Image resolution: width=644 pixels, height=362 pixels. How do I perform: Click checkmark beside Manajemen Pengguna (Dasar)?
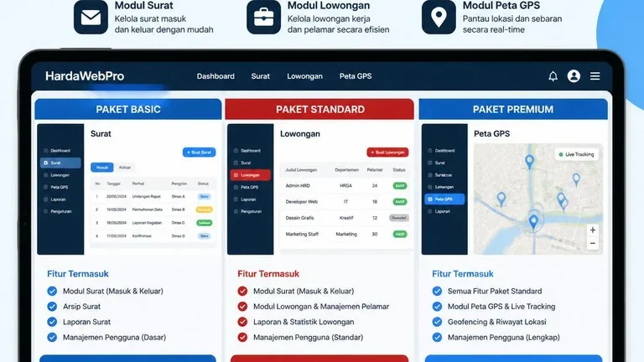coord(52,338)
